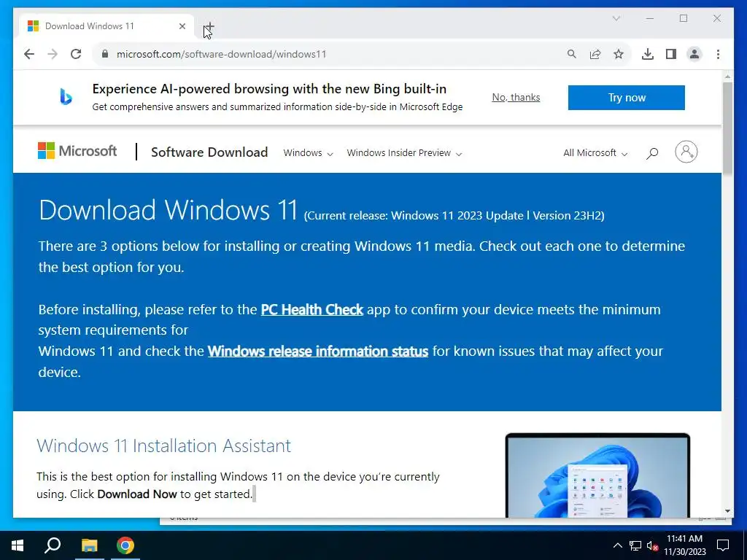This screenshot has height=560, width=747.
Task: Go back to the previous page
Action: [29, 54]
